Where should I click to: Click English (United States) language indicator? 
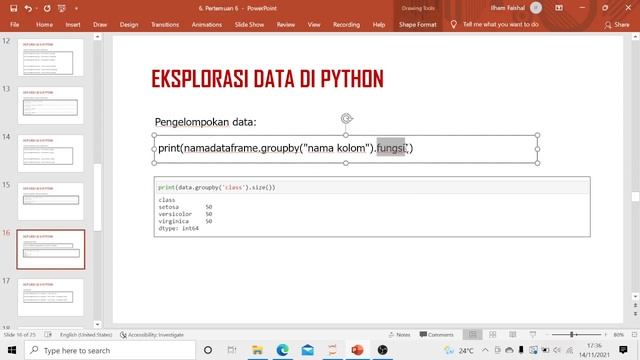86,335
